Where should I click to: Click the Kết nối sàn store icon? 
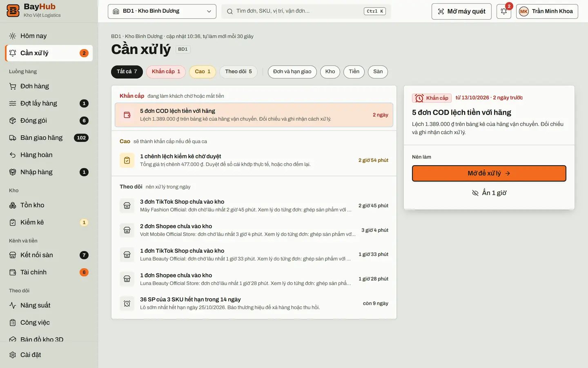click(x=13, y=255)
